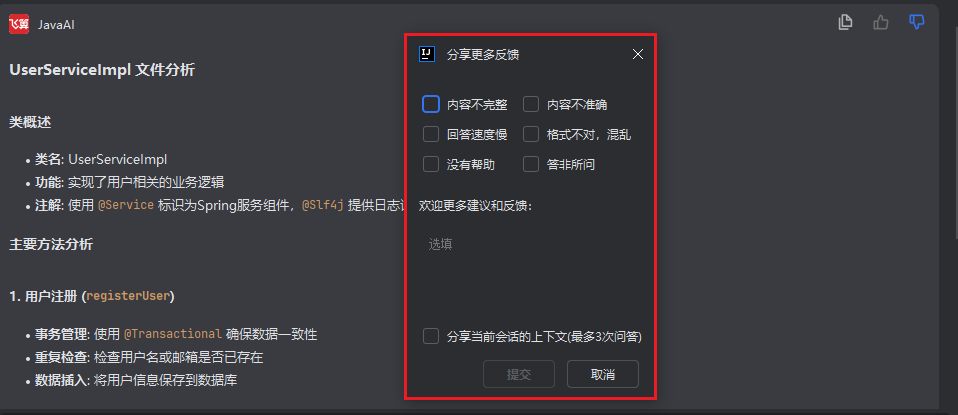958x415 pixels.
Task: Check the 答非所问 checkbox
Action: [531, 164]
